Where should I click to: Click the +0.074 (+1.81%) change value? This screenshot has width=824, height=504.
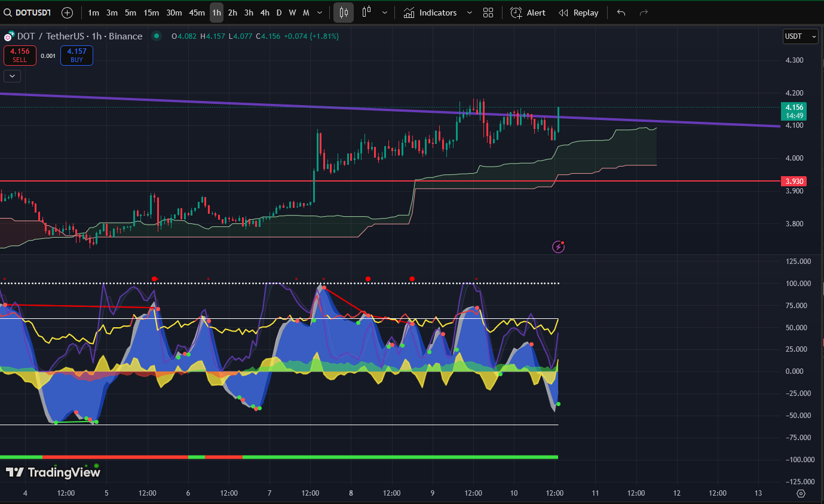pos(311,36)
